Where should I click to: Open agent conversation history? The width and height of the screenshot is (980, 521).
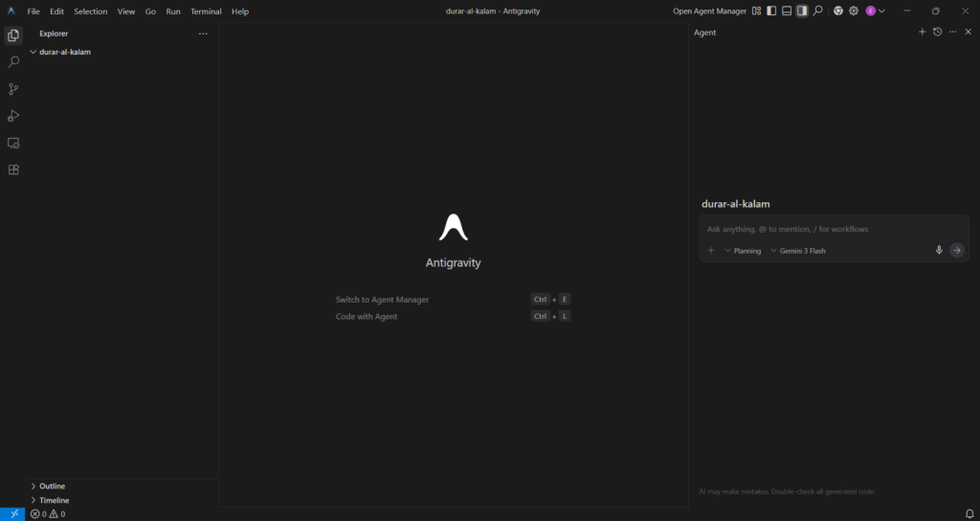(x=937, y=33)
